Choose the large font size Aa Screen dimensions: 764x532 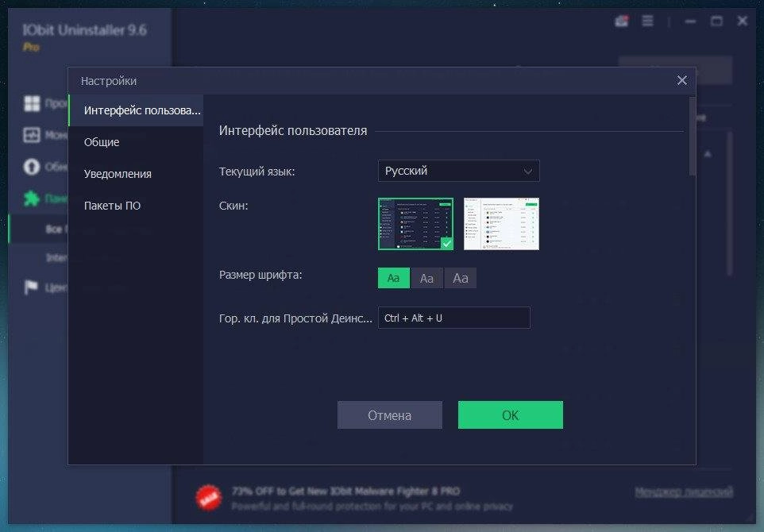[x=461, y=278]
